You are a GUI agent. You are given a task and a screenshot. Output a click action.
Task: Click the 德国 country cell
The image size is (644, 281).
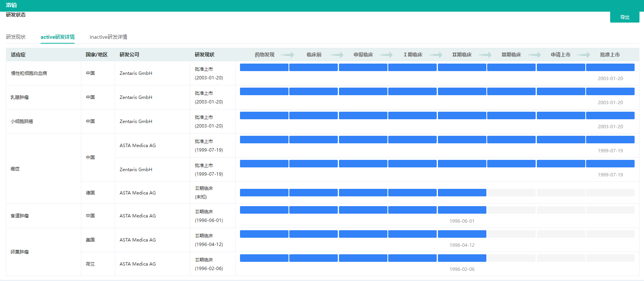pos(90,193)
